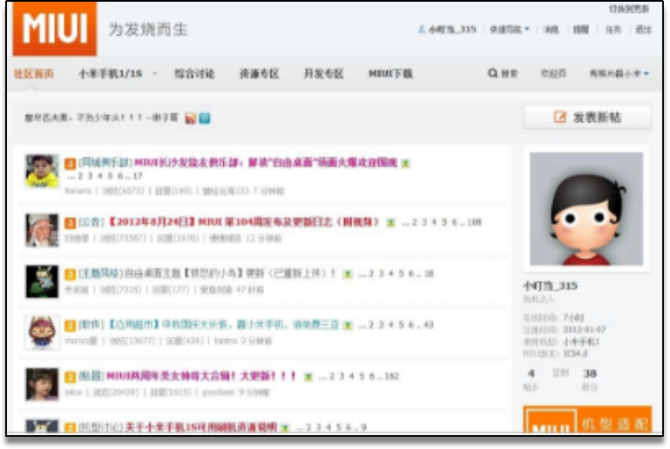Click avatar of the 主题风格 thread author

click(41, 281)
